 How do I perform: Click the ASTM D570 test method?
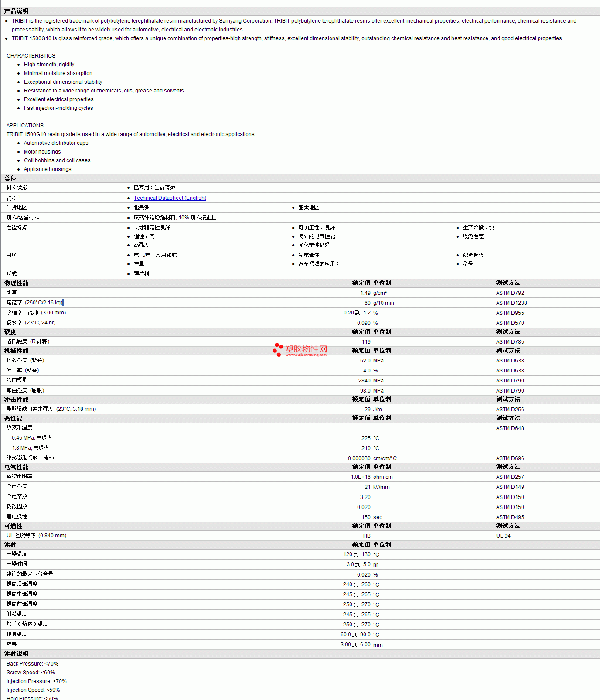tap(510, 323)
